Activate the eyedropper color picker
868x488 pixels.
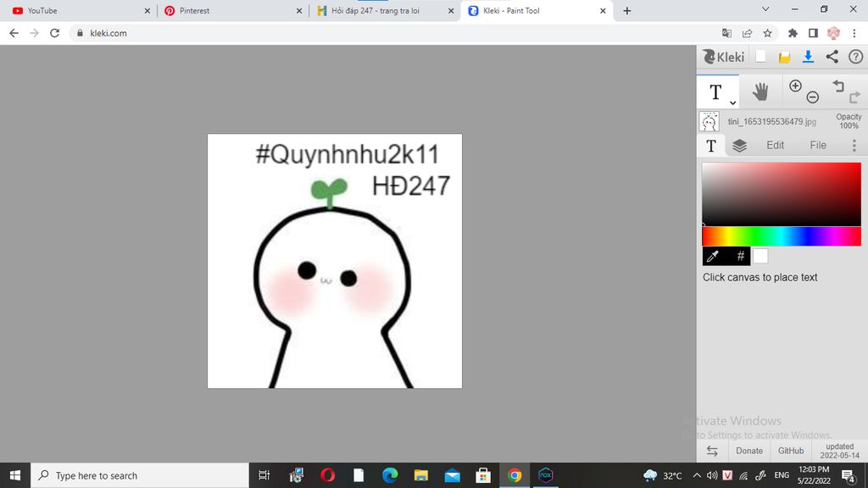(x=713, y=256)
